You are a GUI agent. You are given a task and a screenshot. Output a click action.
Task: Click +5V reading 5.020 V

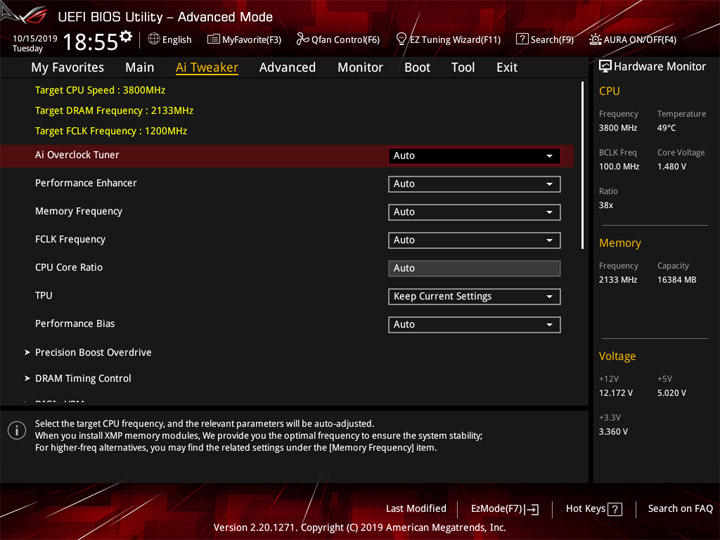pyautogui.click(x=672, y=393)
